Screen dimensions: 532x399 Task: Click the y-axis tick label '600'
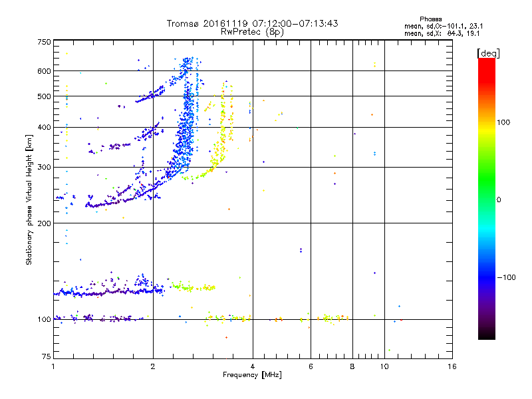(44, 71)
